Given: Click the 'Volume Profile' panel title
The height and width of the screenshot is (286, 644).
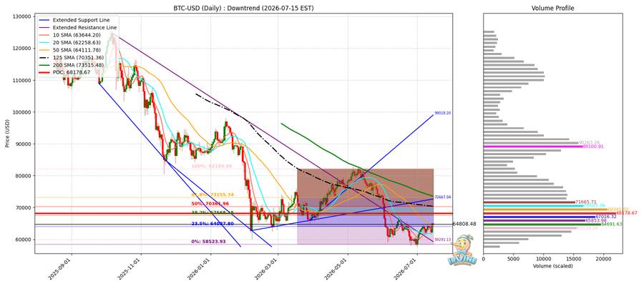Looking at the screenshot, I should tap(552, 8).
